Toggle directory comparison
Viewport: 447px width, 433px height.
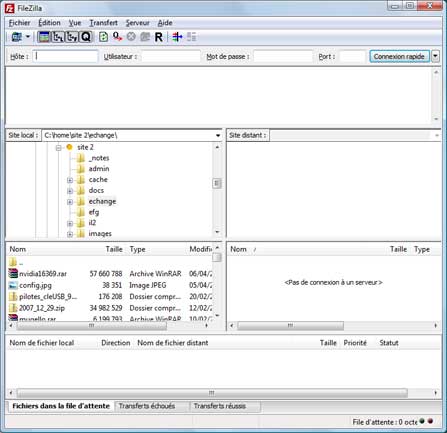[191, 37]
